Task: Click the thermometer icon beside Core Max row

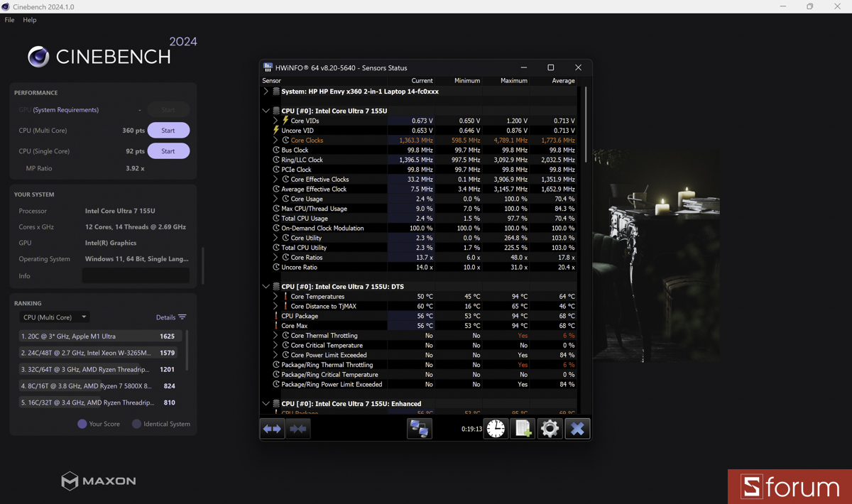Action: tap(276, 326)
